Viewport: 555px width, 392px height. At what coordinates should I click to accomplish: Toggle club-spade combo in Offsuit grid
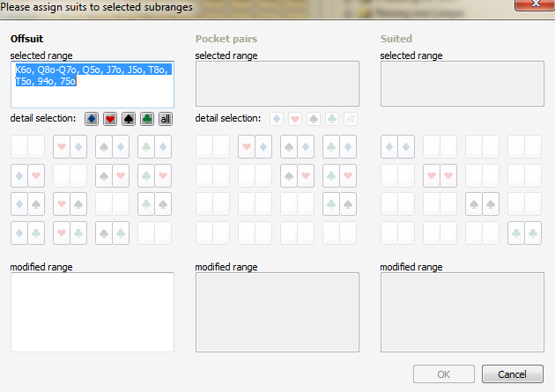pos(155,204)
